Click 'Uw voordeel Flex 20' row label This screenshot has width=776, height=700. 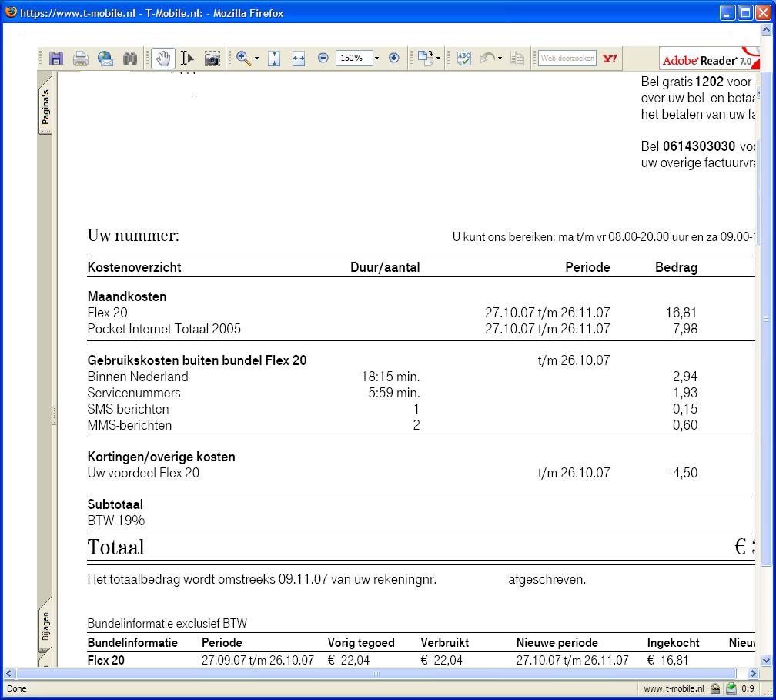(143, 473)
